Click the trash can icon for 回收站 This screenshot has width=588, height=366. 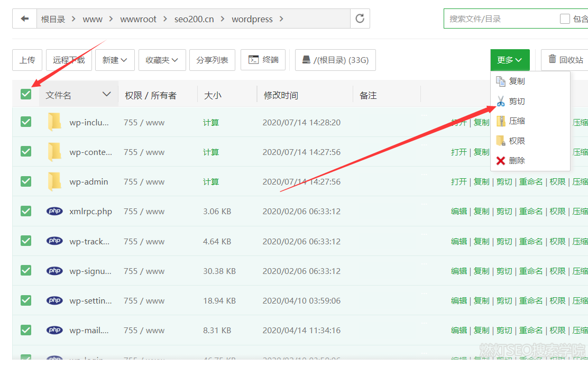pos(553,59)
